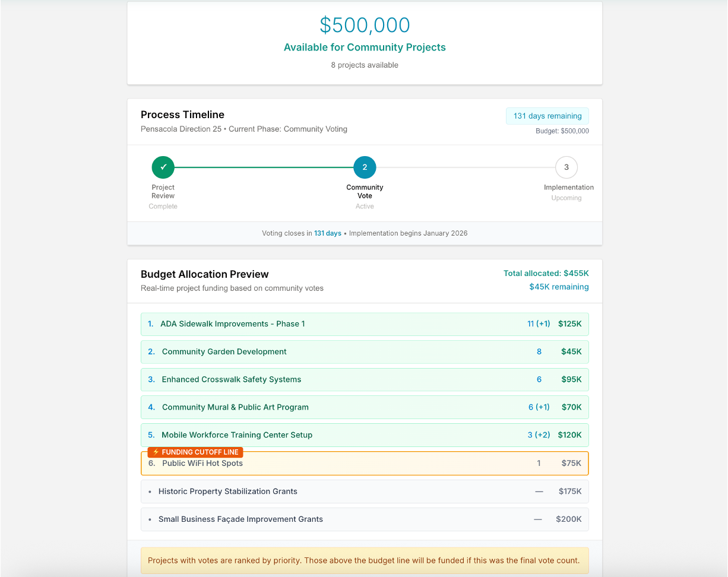728x577 pixels.
Task: Select the Community Vote step 2 circle
Action: (x=365, y=167)
